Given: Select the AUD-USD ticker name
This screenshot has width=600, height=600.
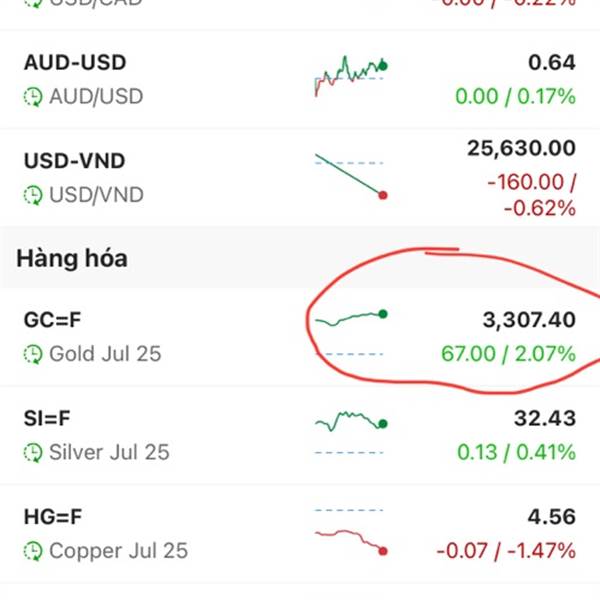Looking at the screenshot, I should pos(75,62).
